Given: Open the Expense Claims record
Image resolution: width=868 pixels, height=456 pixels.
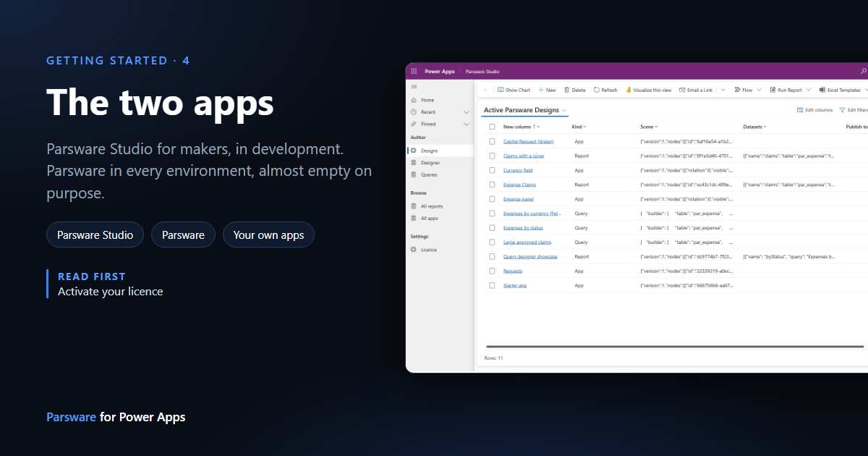Looking at the screenshot, I should 520,185.
